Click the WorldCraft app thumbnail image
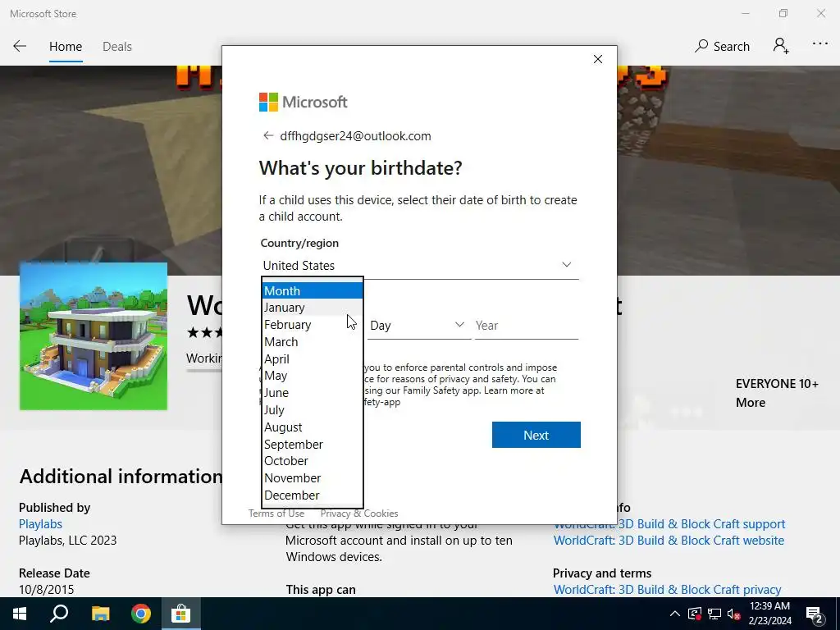 tap(94, 336)
